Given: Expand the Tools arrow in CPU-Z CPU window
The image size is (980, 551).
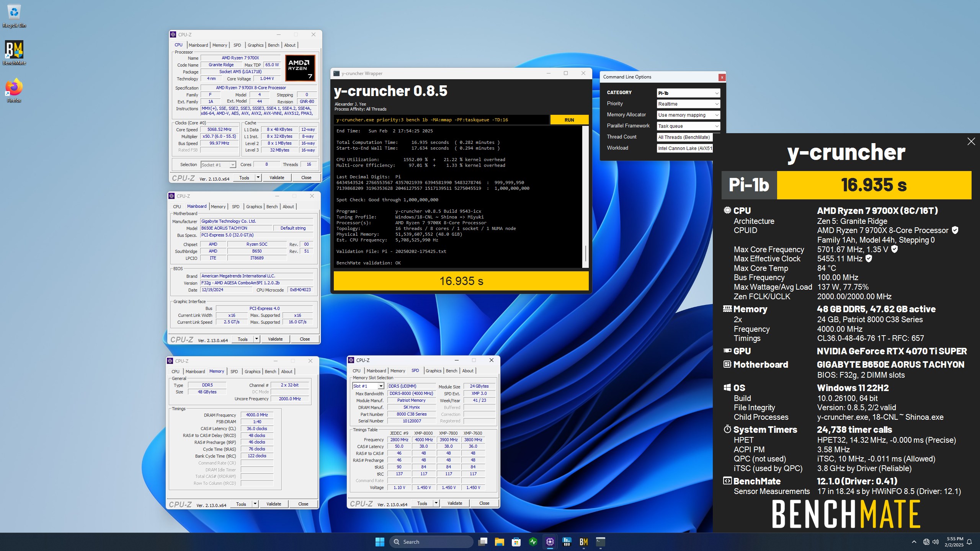Looking at the screenshot, I should coord(258,178).
